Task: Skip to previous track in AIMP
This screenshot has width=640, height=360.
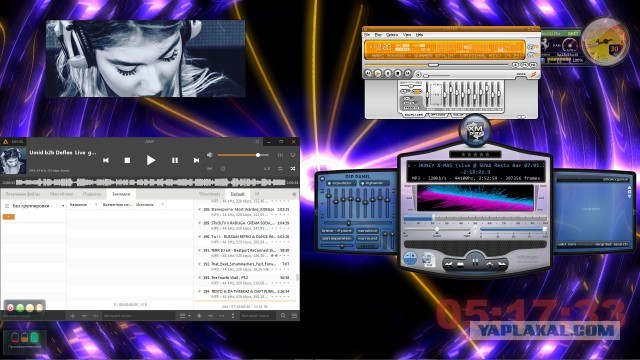Action: [106, 160]
